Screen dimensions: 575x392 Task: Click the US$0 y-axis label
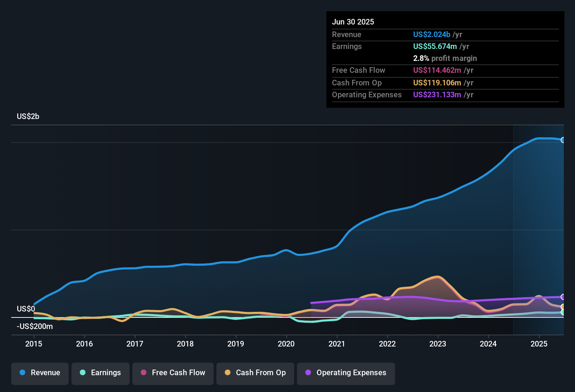pos(26,309)
